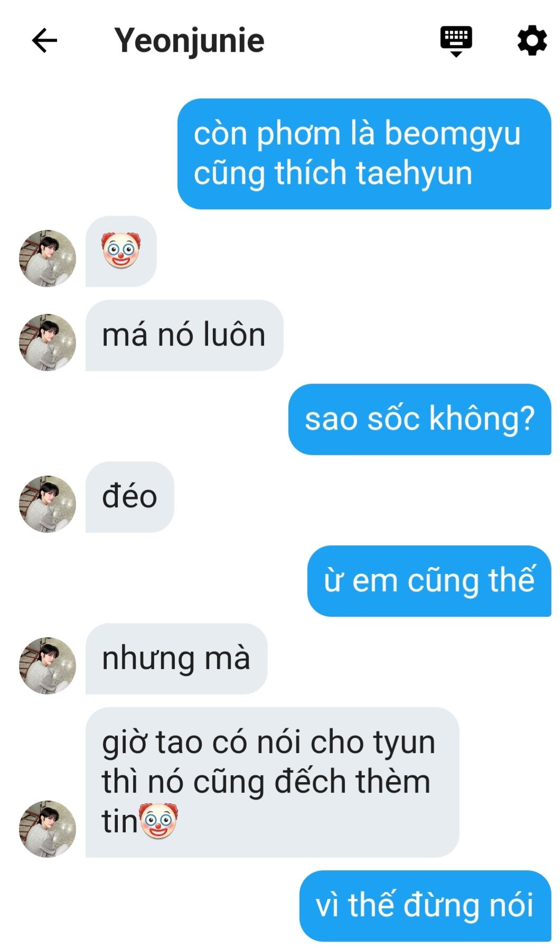This screenshot has height=948, width=560.
Task: Tap avatar next to the clown-only message
Action: tap(48, 258)
